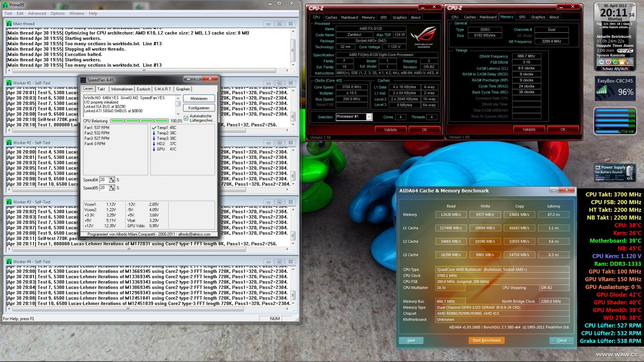Click the Speed05 value input field
The width and height of the screenshot is (644, 362).
(104, 188)
